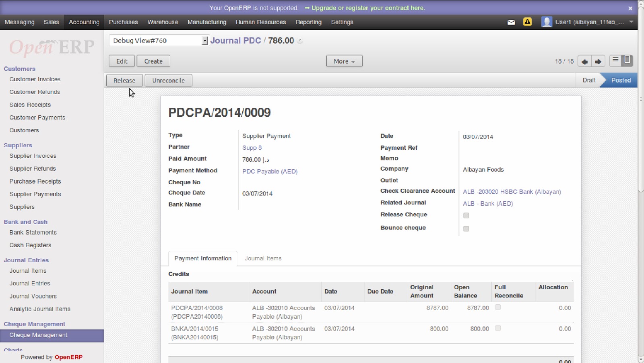Open Cash Registers in sidebar
Image resolution: width=644 pixels, height=363 pixels.
[x=30, y=245]
